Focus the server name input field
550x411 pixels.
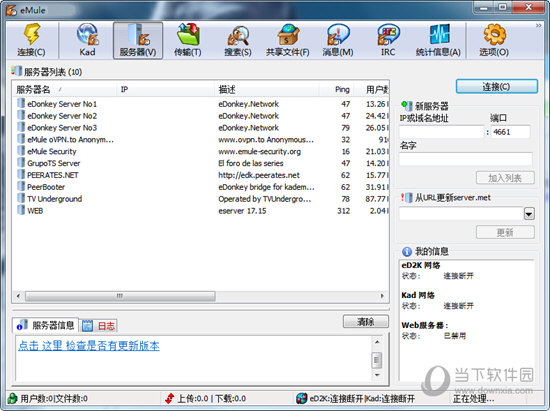tap(466, 159)
